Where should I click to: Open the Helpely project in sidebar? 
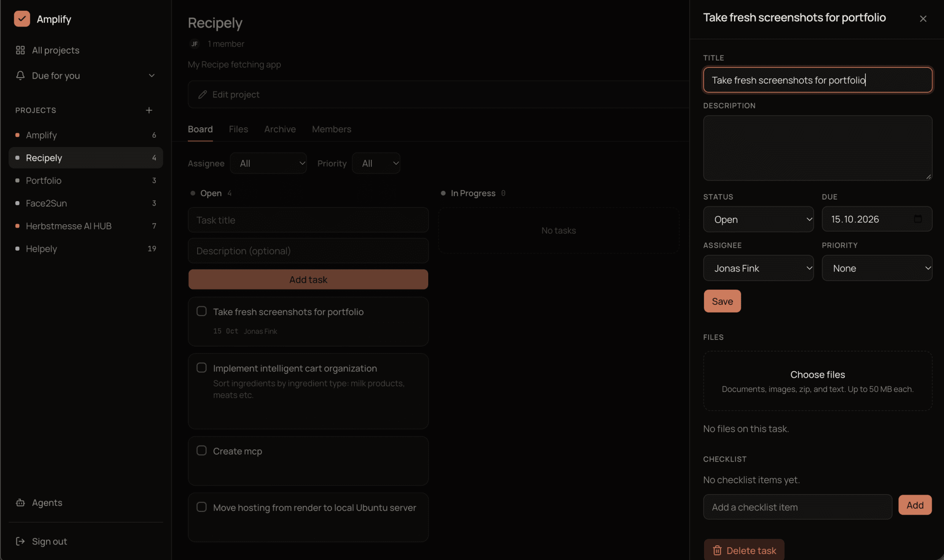pos(86,249)
